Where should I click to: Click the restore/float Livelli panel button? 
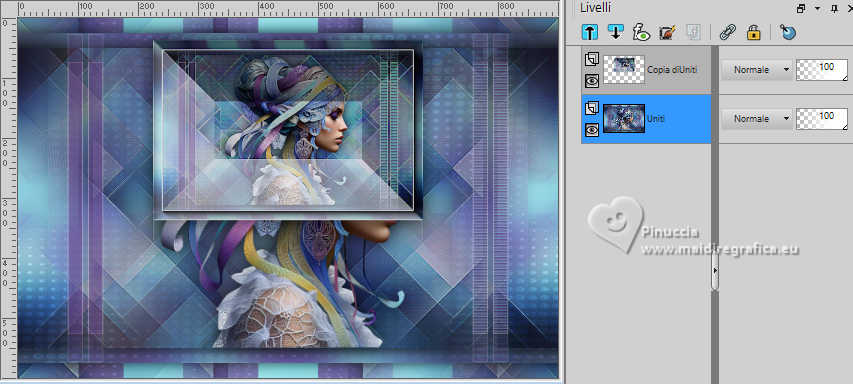point(801,8)
